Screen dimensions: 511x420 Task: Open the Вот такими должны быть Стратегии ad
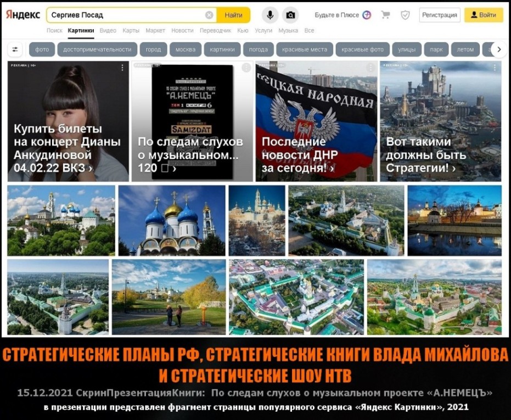(441, 121)
